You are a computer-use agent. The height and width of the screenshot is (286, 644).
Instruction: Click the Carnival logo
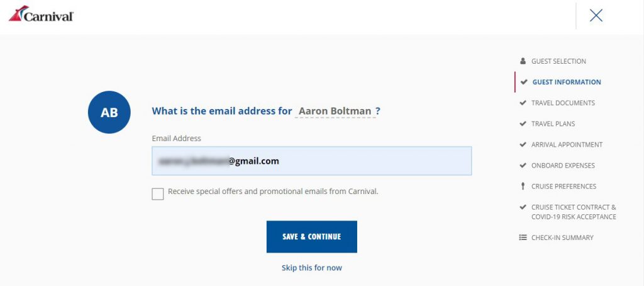tap(41, 14)
